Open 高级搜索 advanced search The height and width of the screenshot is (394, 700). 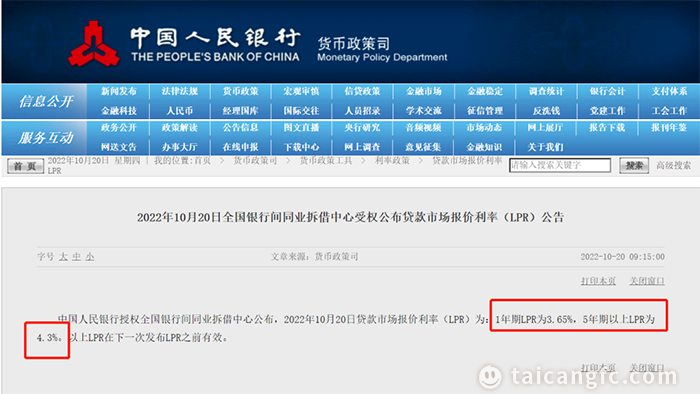674,166
